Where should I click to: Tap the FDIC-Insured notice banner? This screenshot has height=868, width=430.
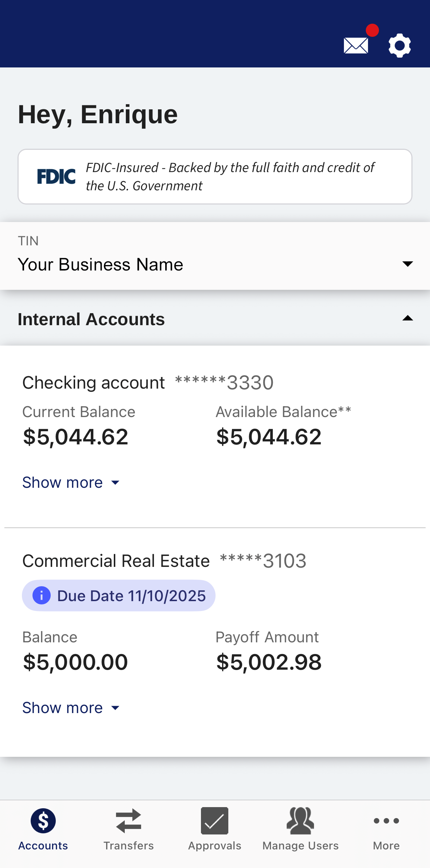pyautogui.click(x=230, y=176)
